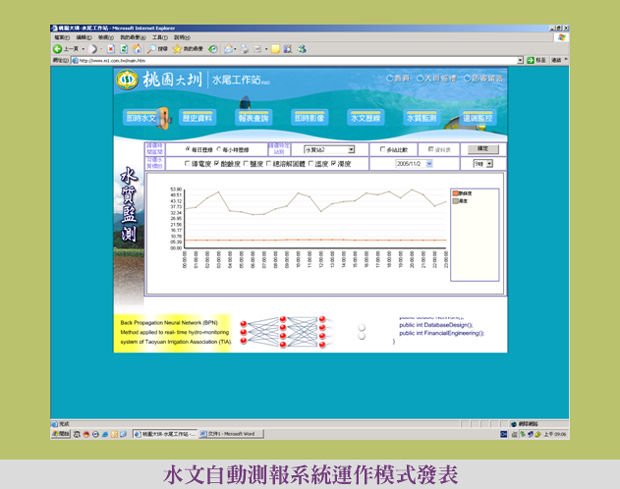Toggle the 導電度 checkbox
This screenshot has height=489, width=620.
pos(187,162)
